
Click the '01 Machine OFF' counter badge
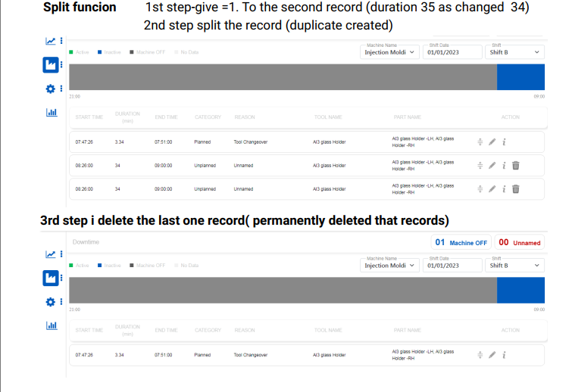tap(461, 243)
